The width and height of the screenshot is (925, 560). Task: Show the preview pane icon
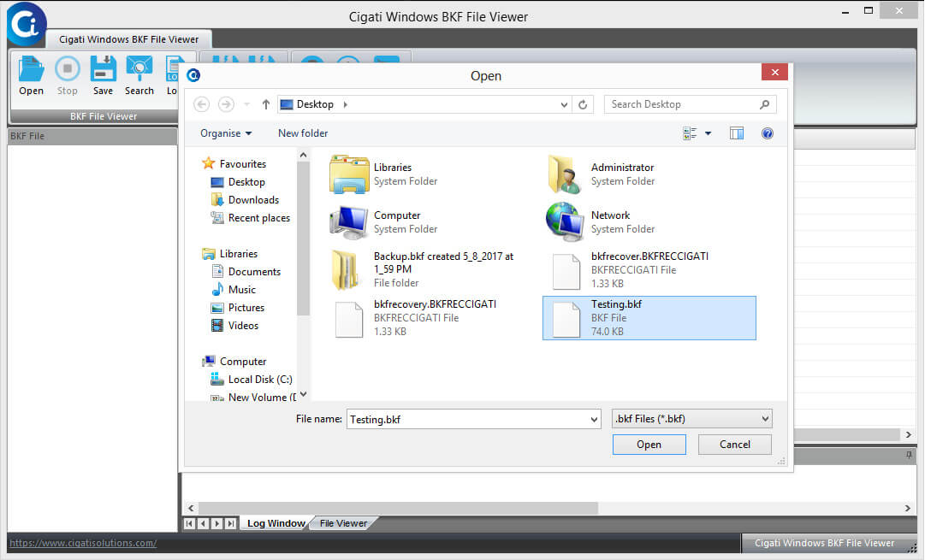pyautogui.click(x=737, y=133)
